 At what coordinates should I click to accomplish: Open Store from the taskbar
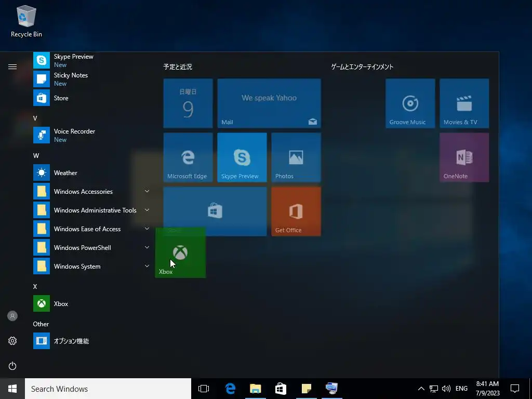click(x=281, y=389)
